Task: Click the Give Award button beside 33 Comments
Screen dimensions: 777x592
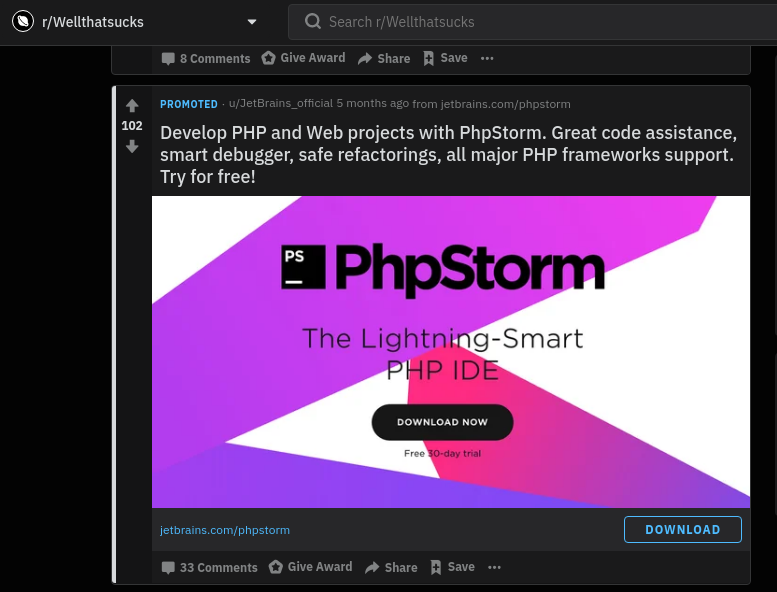Action: pyautogui.click(x=311, y=567)
